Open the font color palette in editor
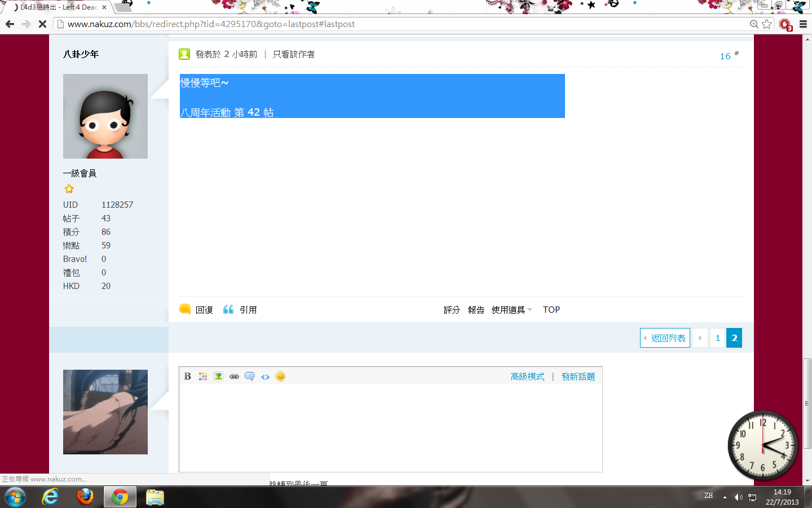The width and height of the screenshot is (812, 508). pos(203,376)
